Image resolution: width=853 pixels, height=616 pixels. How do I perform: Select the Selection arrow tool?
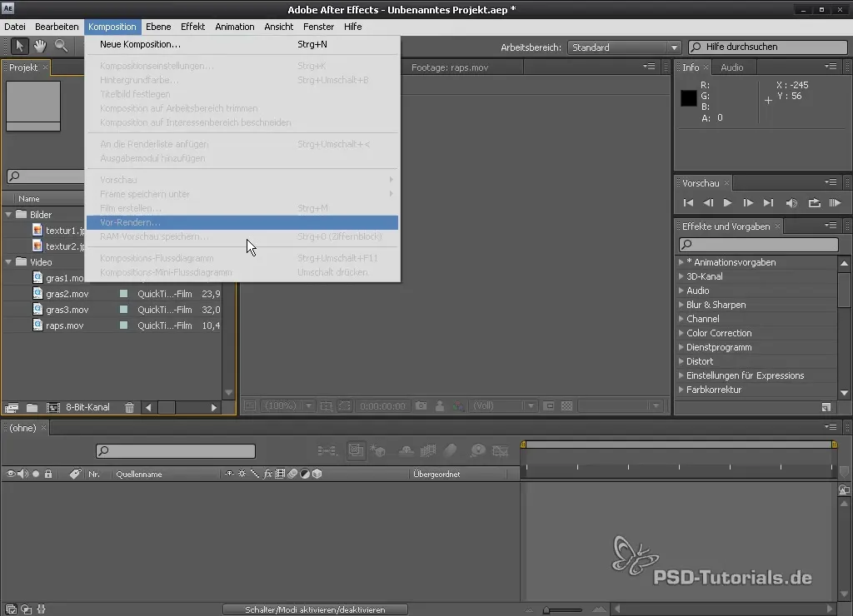pyautogui.click(x=20, y=46)
